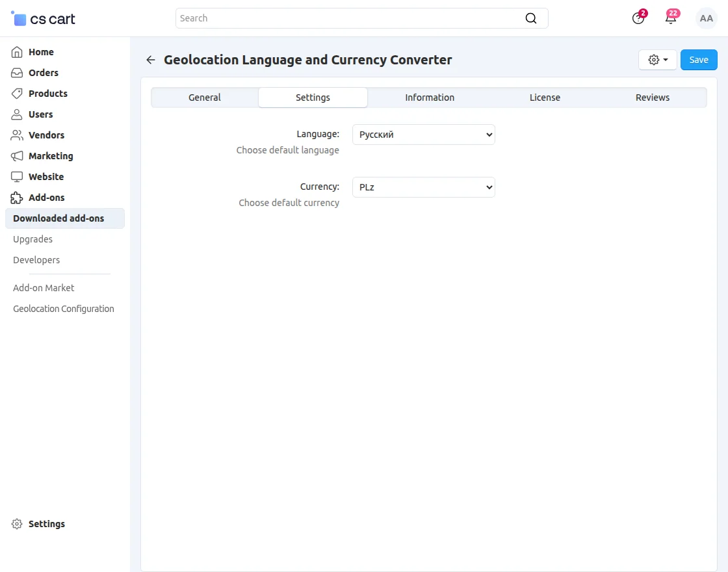This screenshot has height=572, width=728.
Task: Save the add-on settings
Action: point(699,59)
